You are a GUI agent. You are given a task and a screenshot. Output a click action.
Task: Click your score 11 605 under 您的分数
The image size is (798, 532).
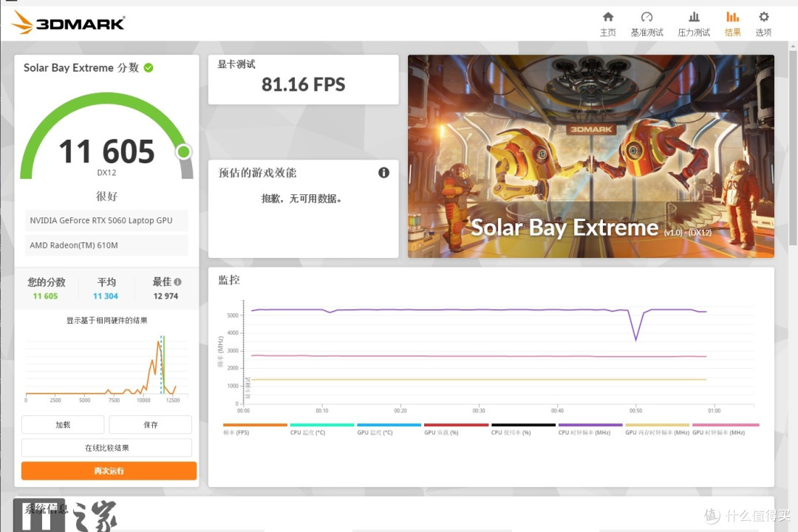coord(45,296)
